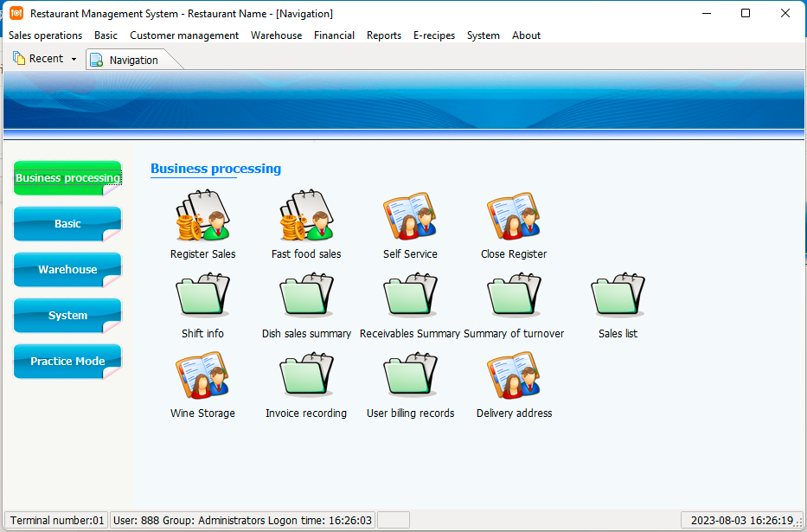The width and height of the screenshot is (807, 532).
Task: Maximize the application window
Action: [746, 13]
